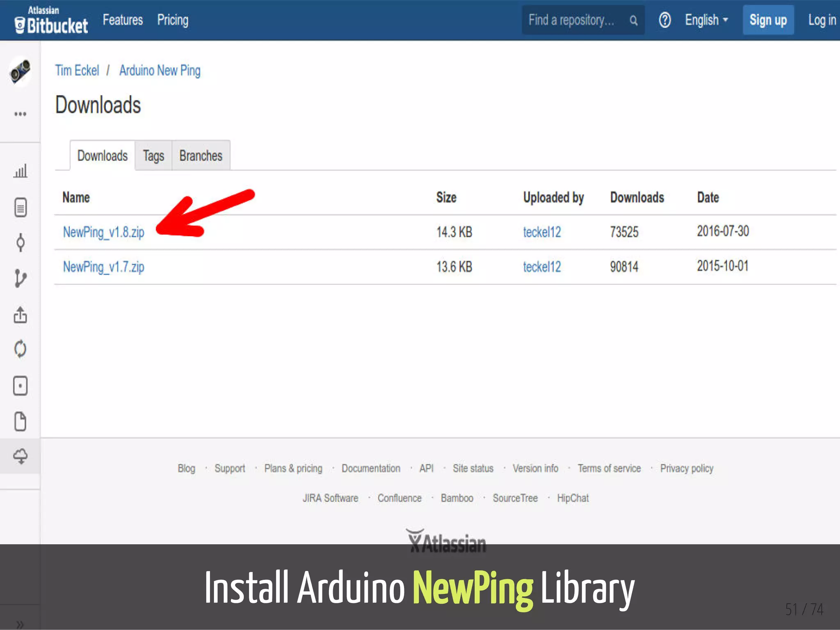Expand the sidebar with double chevron
Viewport: 840px width, 630px height.
tap(20, 624)
